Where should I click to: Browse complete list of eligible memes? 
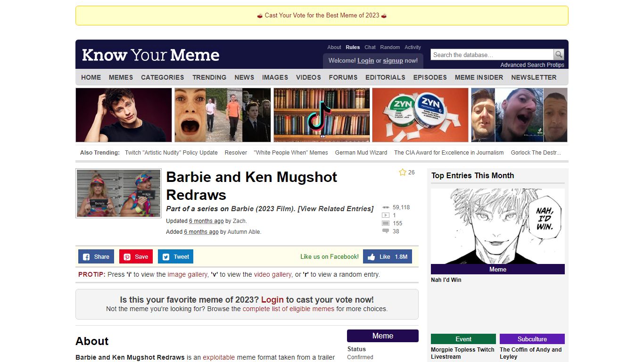(289, 309)
